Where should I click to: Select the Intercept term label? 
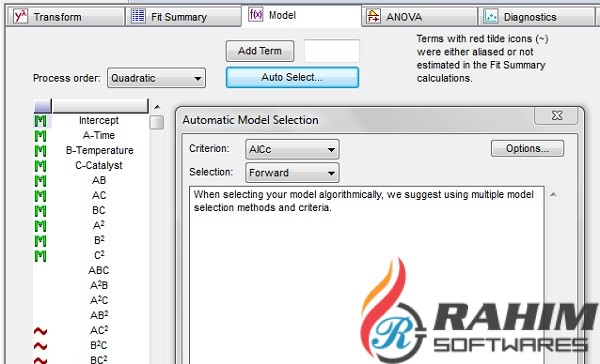[99, 120]
